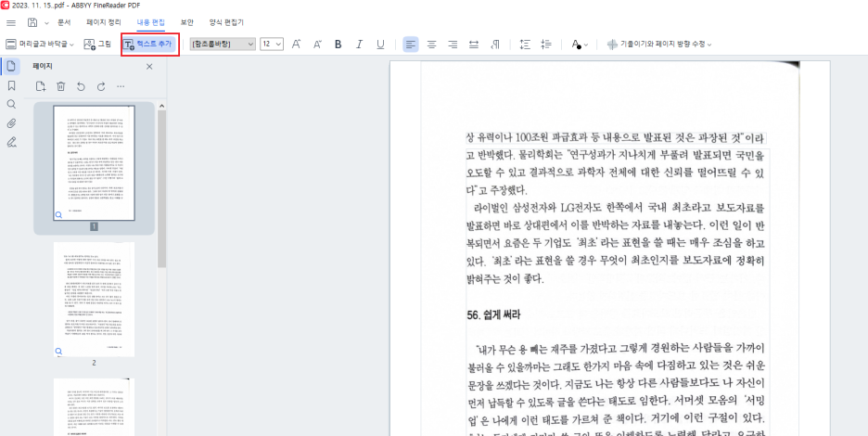Select align right
The image size is (868, 436).
click(x=453, y=45)
